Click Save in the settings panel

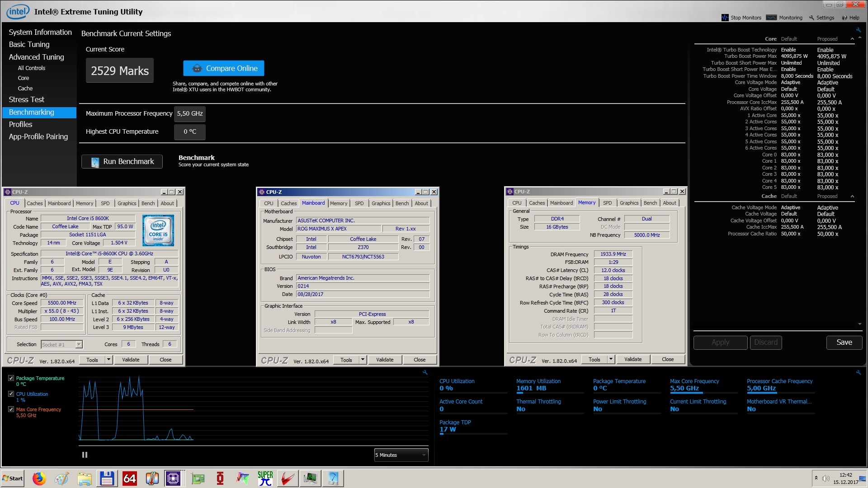(844, 343)
